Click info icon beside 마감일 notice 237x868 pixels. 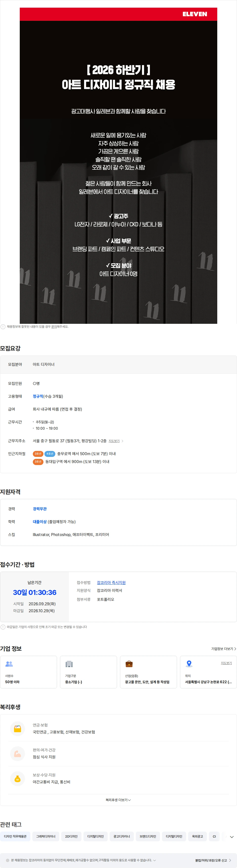click(x=3, y=627)
